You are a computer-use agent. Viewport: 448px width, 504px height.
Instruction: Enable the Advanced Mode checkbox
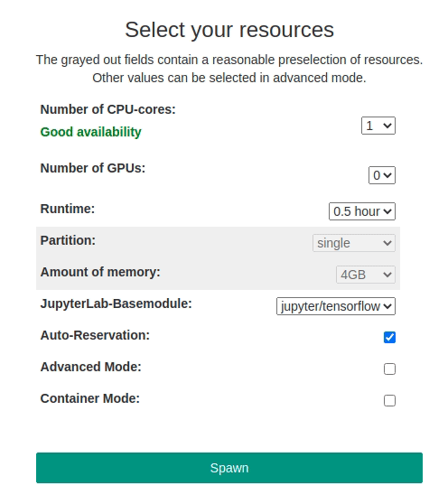click(389, 369)
